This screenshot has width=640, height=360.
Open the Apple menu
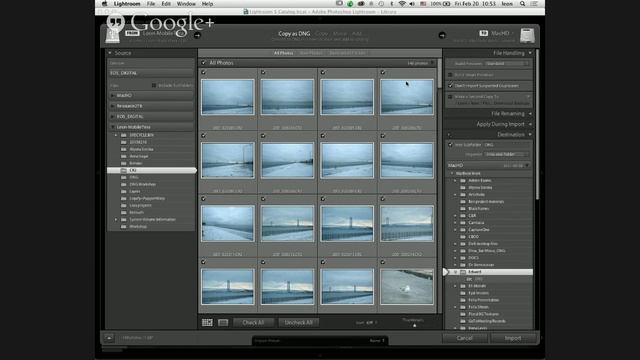pos(104,4)
